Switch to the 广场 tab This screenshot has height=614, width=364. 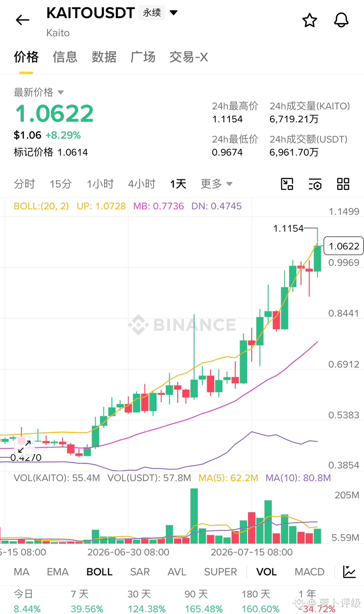pyautogui.click(x=143, y=57)
